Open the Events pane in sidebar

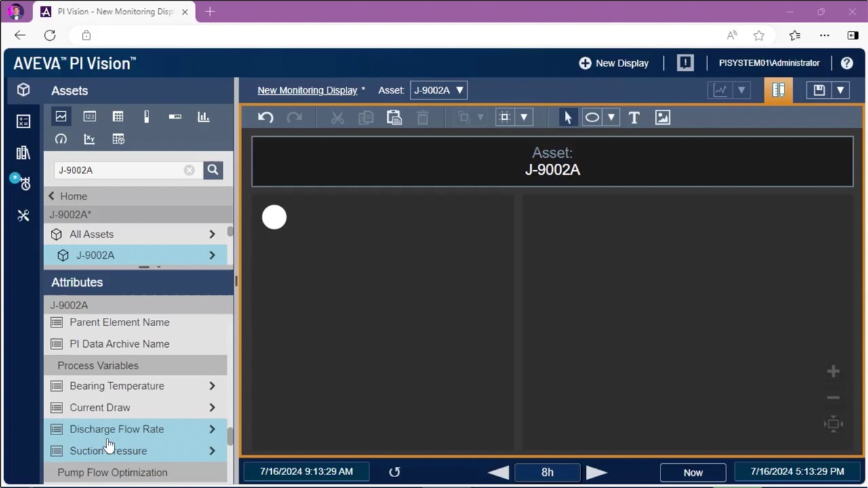[23, 182]
